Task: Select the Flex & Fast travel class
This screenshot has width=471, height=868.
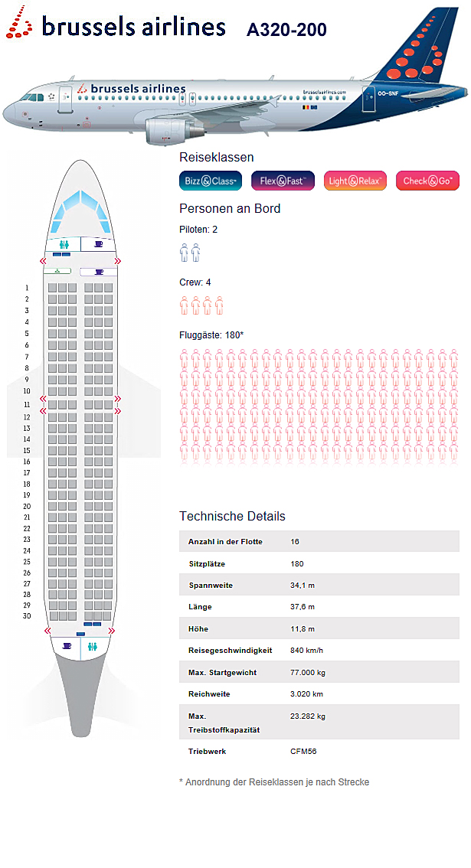Action: [x=283, y=181]
